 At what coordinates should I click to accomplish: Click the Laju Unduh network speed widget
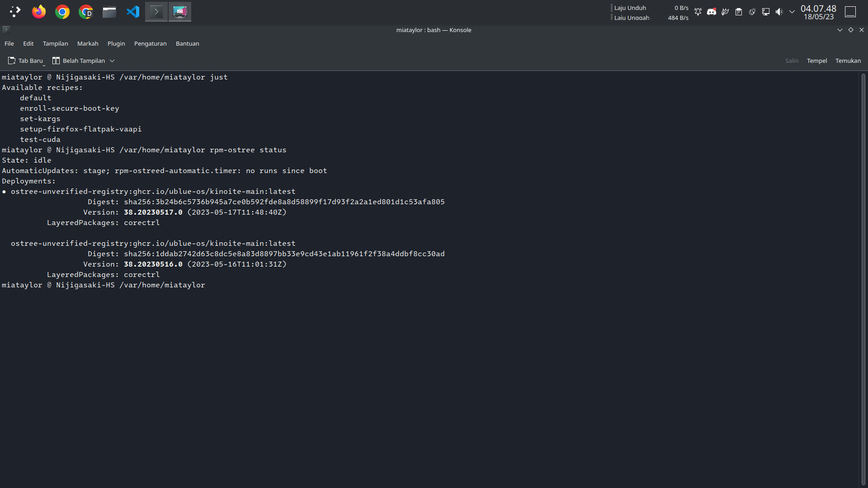click(x=629, y=8)
